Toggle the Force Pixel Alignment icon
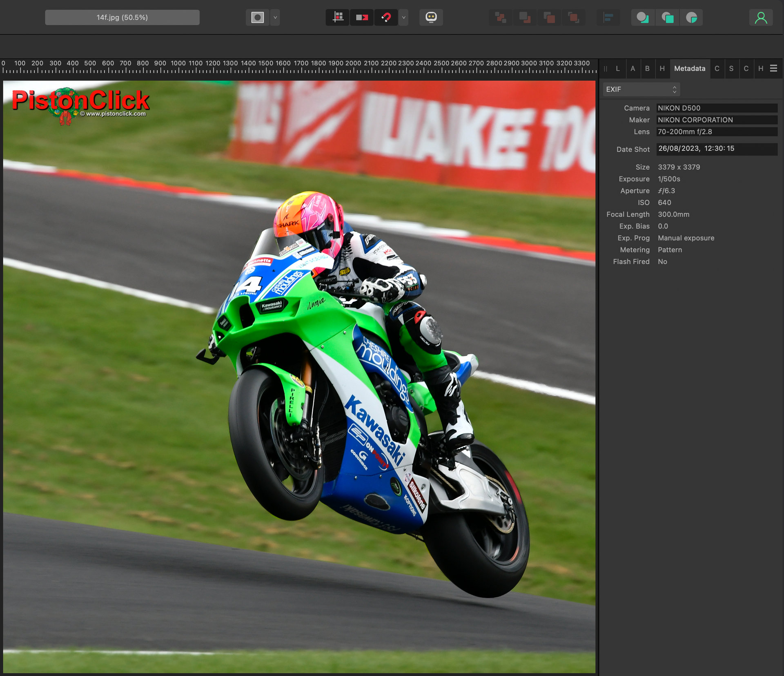Viewport: 784px width, 676px height. tap(338, 18)
